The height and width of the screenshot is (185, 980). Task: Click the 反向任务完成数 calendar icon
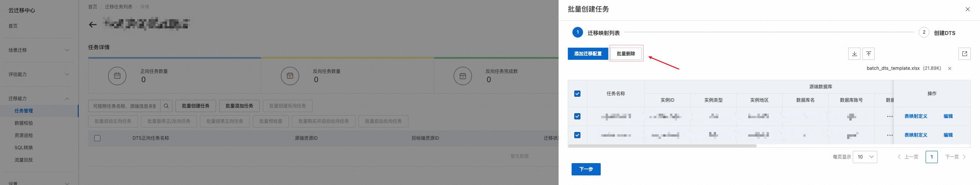(x=463, y=76)
